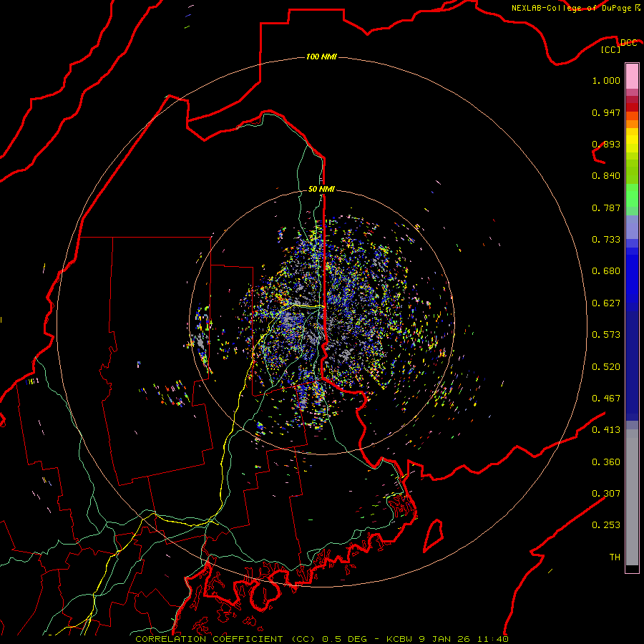
Task: Click the 1.000 value on the color scale
Action: tap(606, 80)
